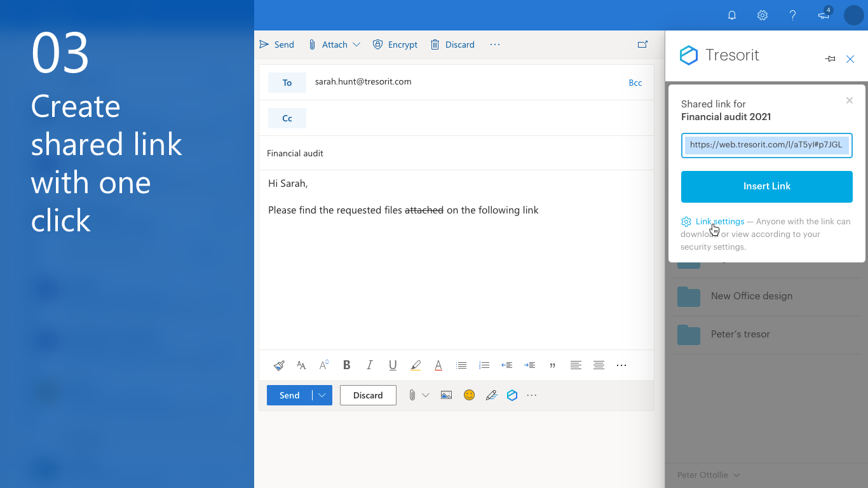Click the blue Send button at bottom
868x488 pixels.
[290, 395]
